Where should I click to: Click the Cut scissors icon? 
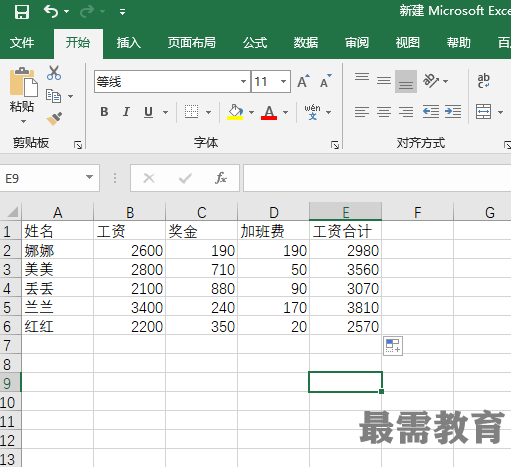tap(54, 73)
